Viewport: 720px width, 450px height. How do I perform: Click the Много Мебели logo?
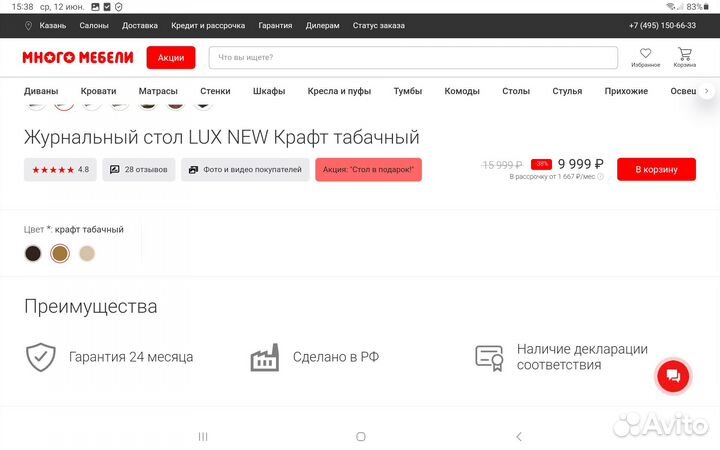point(78,57)
